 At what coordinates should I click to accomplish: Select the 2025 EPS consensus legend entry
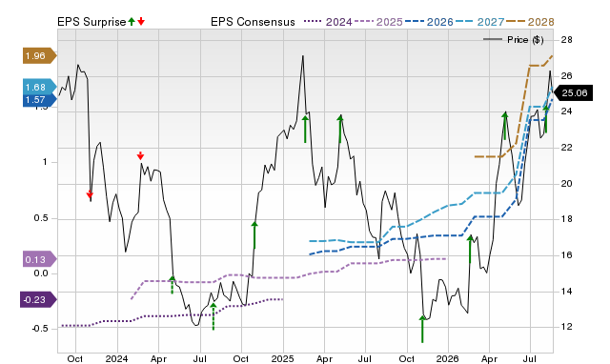tap(378, 22)
